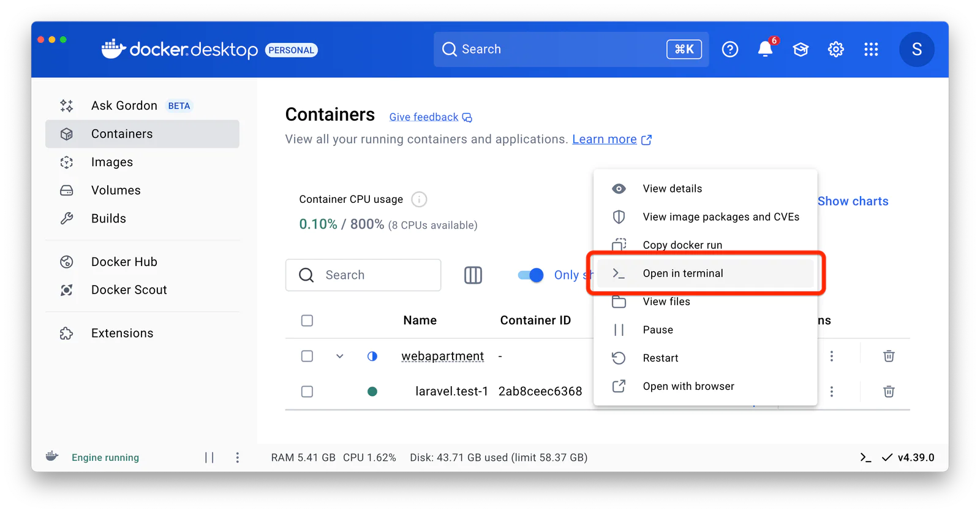Choose Open in terminal
Viewport: 980px width, 513px height.
click(x=705, y=273)
